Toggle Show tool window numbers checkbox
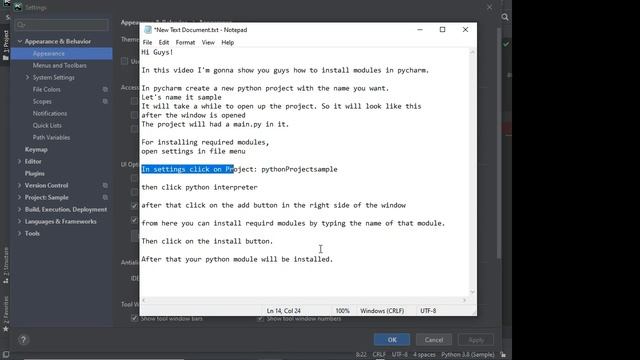This screenshot has height=360, width=640. 260,318
